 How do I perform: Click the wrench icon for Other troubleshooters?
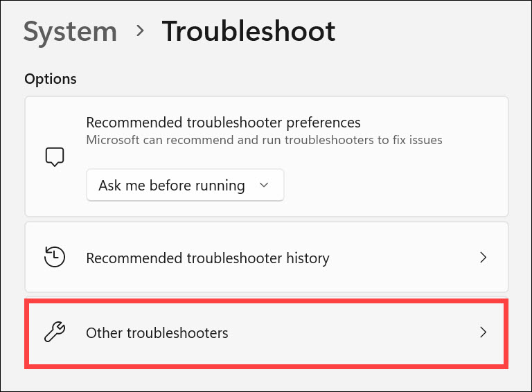(x=55, y=332)
